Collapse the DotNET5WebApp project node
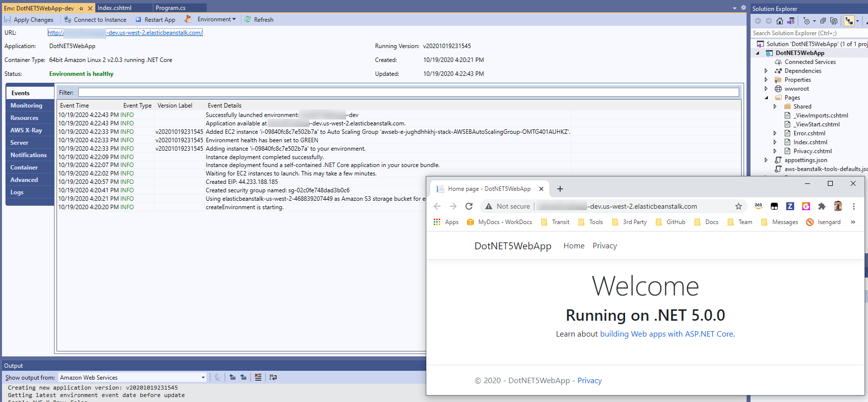The image size is (868, 402). point(757,53)
